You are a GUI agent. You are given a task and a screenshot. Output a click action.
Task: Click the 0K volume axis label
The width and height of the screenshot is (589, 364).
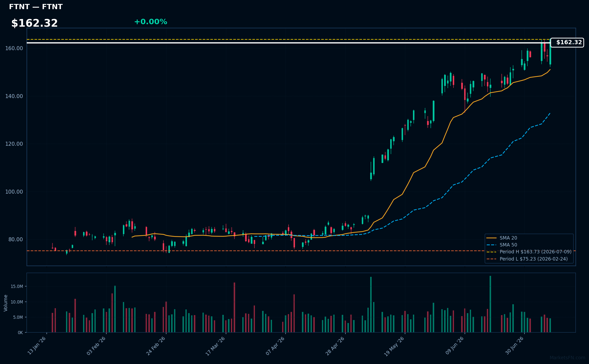click(x=20, y=333)
